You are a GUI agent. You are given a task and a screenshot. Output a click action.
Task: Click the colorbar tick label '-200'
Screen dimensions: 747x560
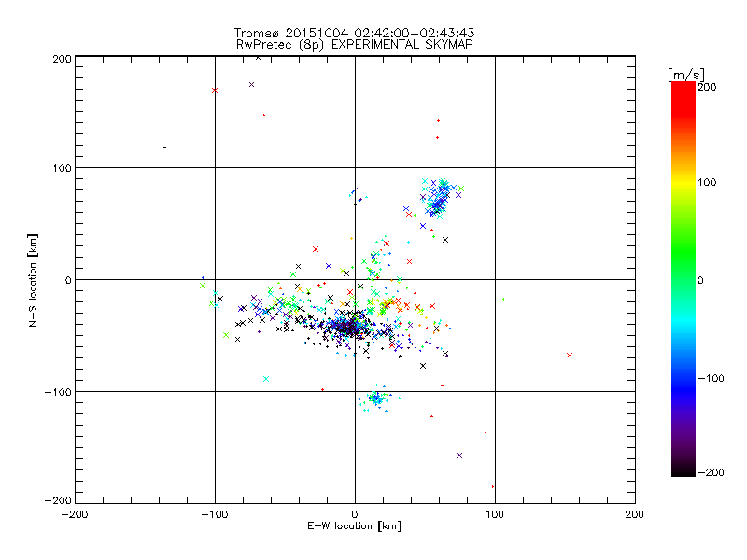coord(711,472)
